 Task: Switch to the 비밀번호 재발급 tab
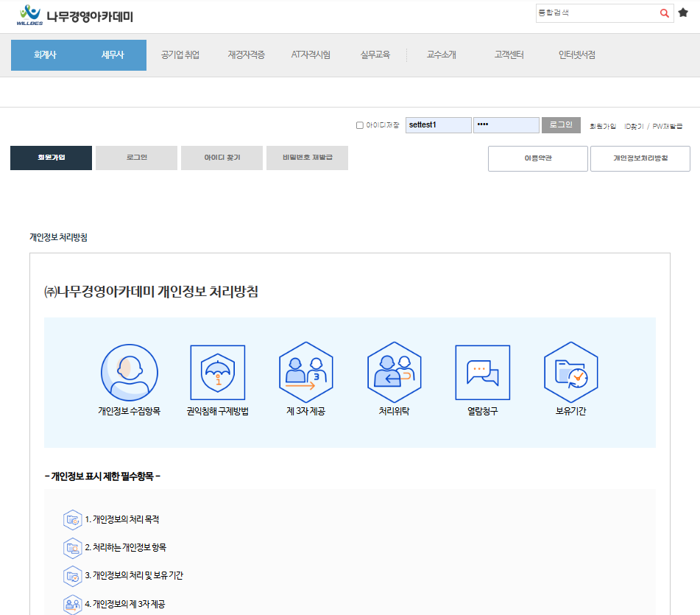[307, 158]
